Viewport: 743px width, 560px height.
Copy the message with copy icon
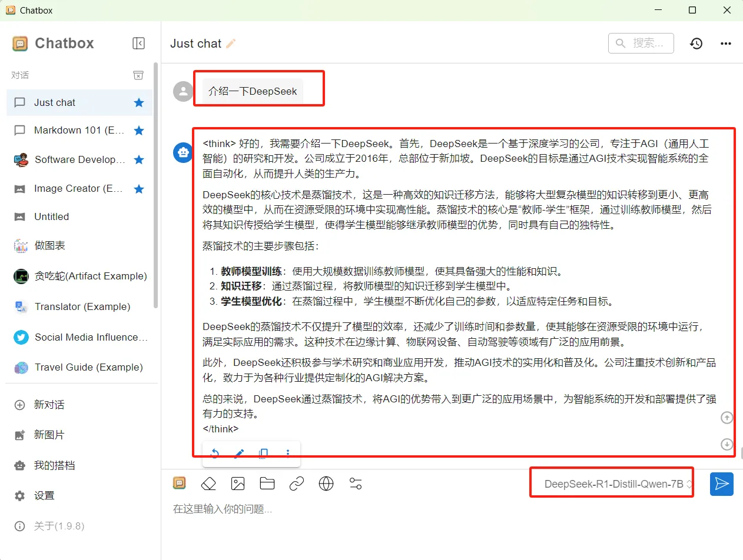pos(264,453)
